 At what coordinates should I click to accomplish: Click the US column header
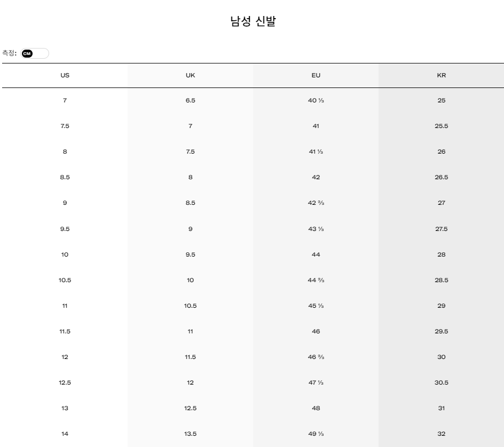65,75
